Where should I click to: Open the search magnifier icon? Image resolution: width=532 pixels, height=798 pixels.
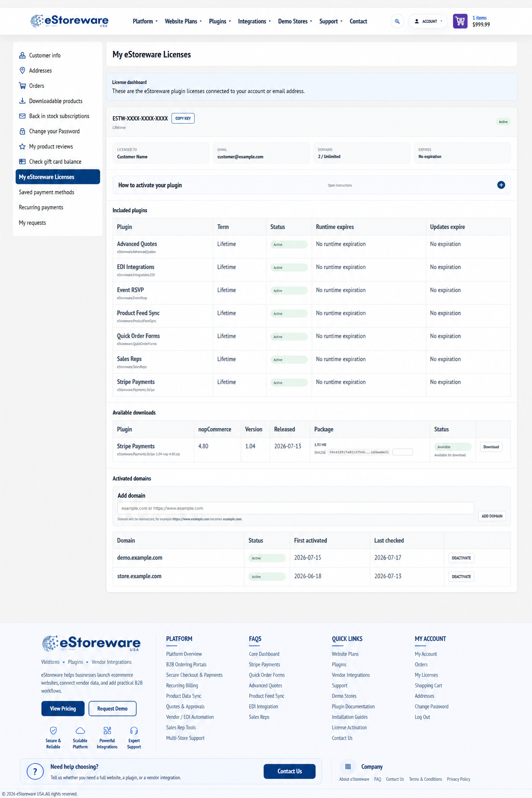(397, 21)
